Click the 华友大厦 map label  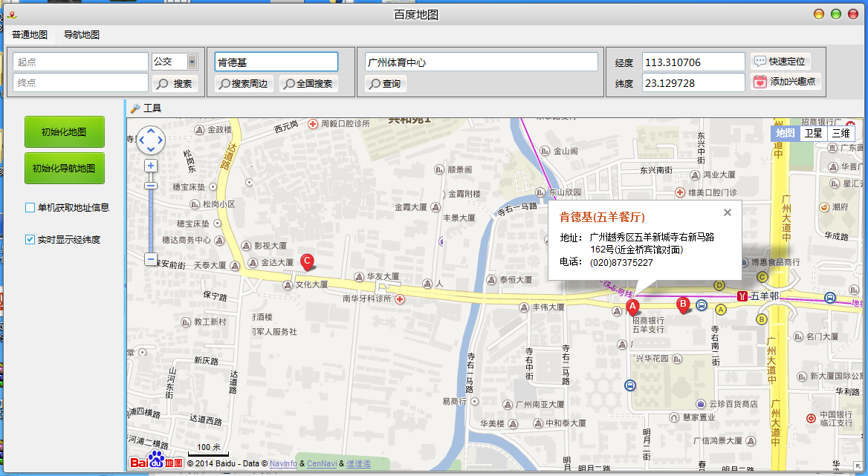[x=383, y=276]
